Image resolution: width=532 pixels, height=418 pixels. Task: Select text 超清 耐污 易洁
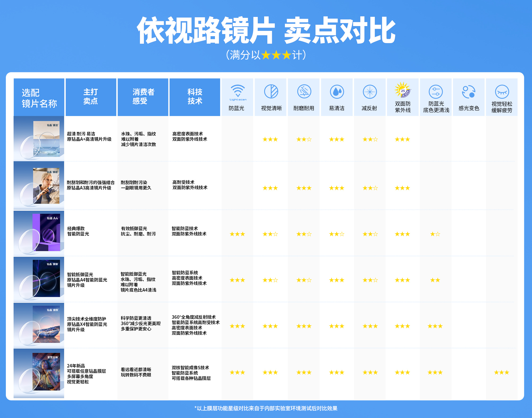pos(81,134)
